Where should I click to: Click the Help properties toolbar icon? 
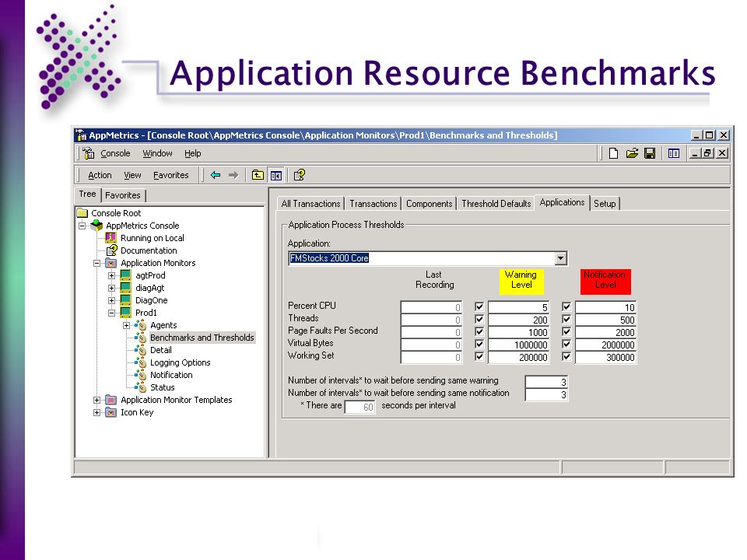[299, 175]
